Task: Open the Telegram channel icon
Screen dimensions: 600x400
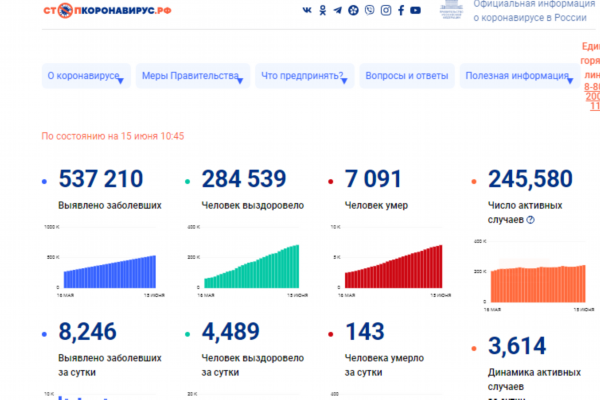Action: (x=337, y=10)
